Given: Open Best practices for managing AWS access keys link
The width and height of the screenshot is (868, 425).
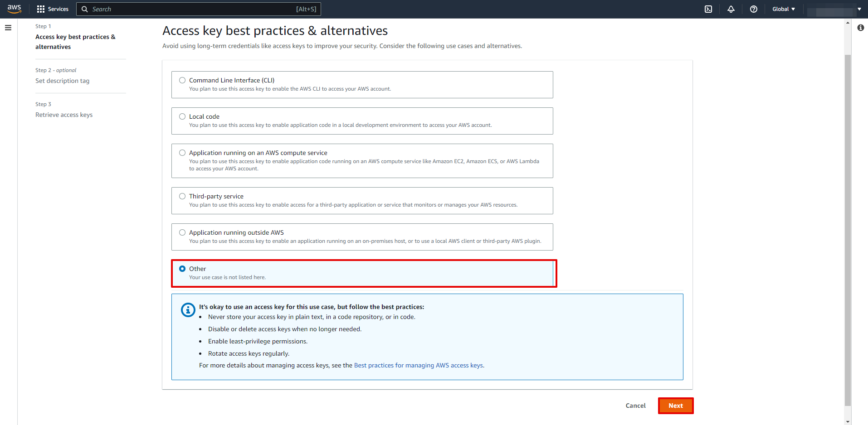Looking at the screenshot, I should [x=418, y=365].
